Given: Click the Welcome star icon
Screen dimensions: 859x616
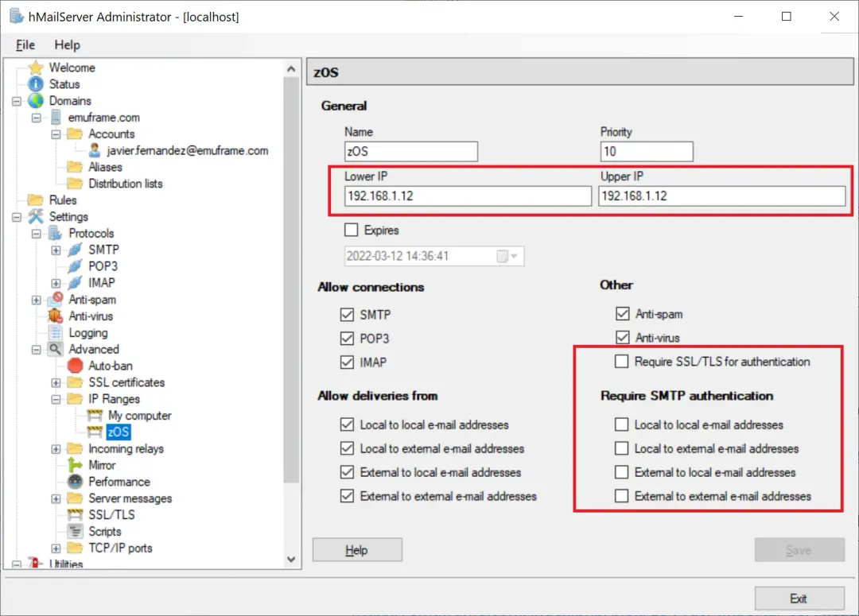Looking at the screenshot, I should (36, 68).
